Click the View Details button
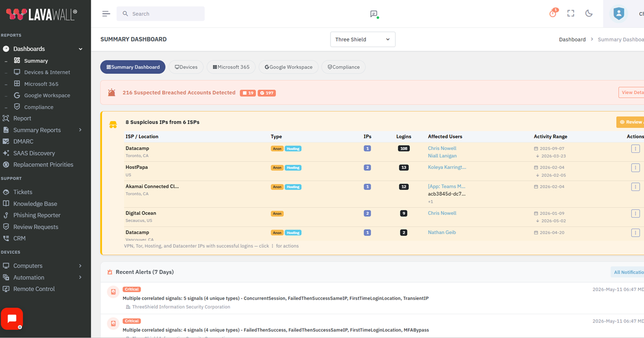This screenshot has height=338, width=644. 632,92
